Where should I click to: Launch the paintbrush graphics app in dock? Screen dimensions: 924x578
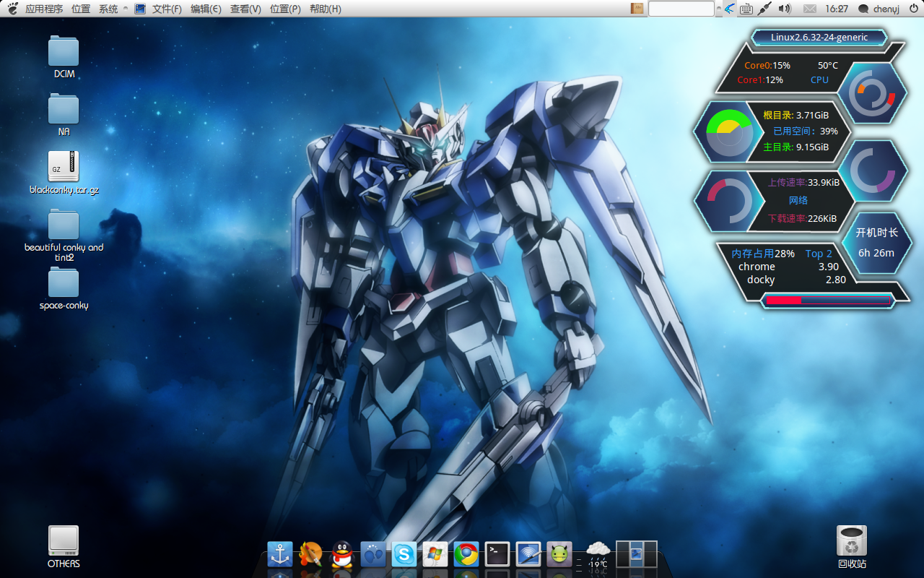[310, 554]
